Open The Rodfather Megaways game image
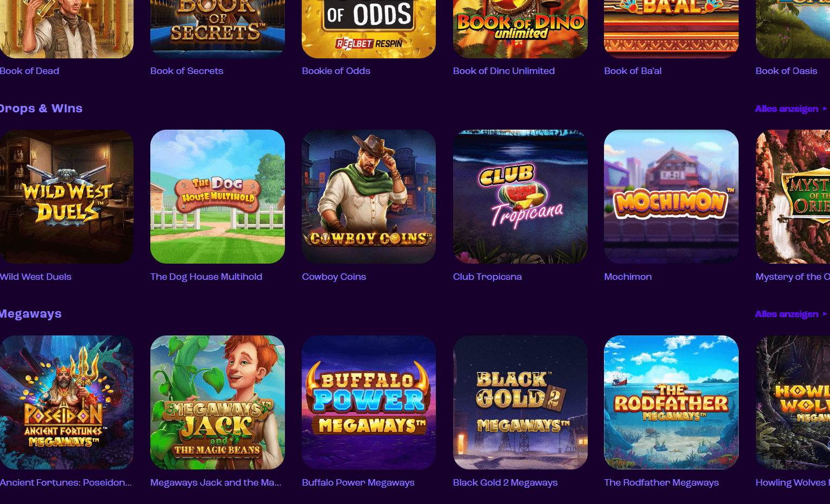Viewport: 830px width, 504px height. coord(671,402)
